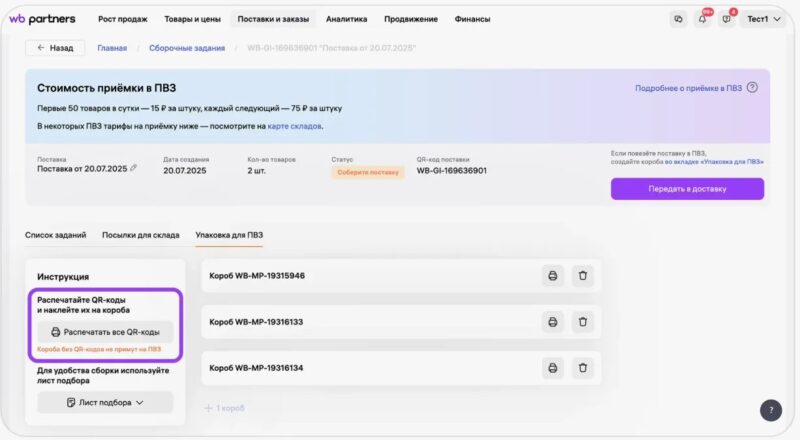This screenshot has height=440, width=800.
Task: Click the Стоимость приёмки в ПВЗ heading
Action: click(107, 88)
